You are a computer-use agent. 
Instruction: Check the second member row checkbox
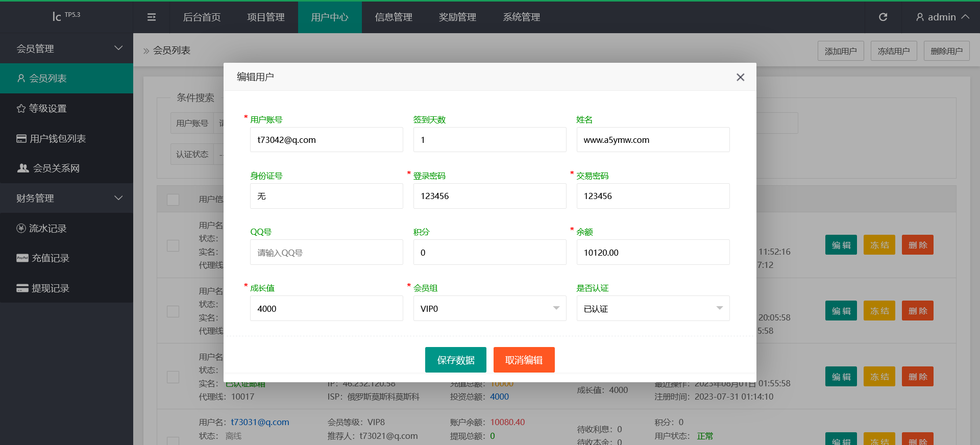173,311
